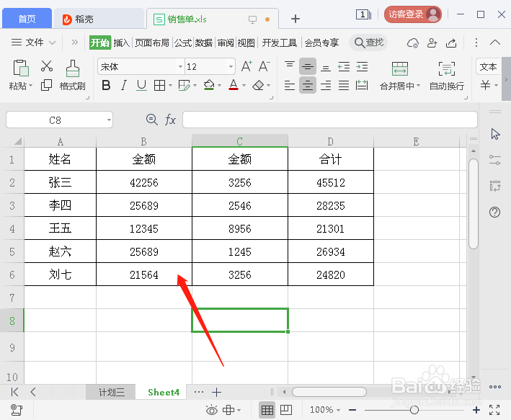Switch to page layout view
Image resolution: width=511 pixels, height=420 pixels.
(x=286, y=410)
